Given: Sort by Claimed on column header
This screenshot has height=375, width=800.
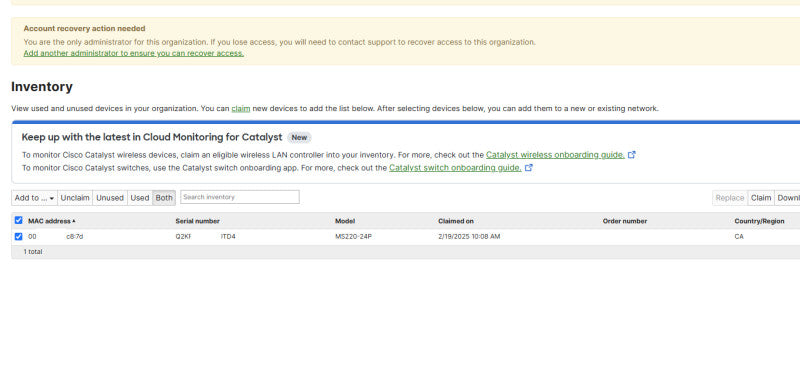Looking at the screenshot, I should pos(456,221).
